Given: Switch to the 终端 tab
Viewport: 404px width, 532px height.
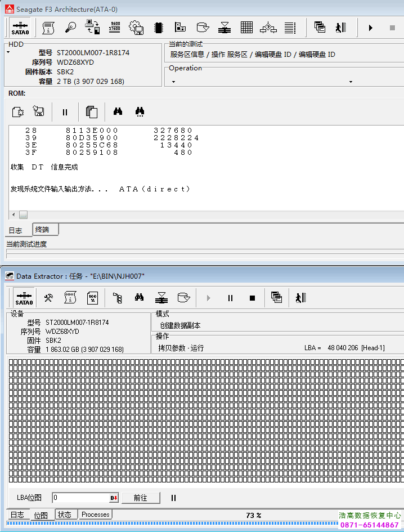Looking at the screenshot, I should pyautogui.click(x=42, y=230).
